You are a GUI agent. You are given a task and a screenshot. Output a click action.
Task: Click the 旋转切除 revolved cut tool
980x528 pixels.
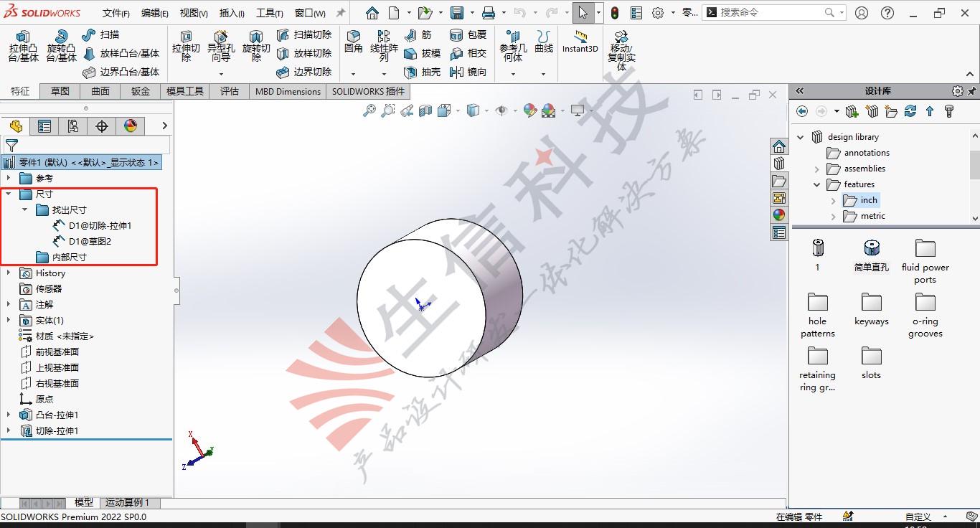click(x=256, y=46)
